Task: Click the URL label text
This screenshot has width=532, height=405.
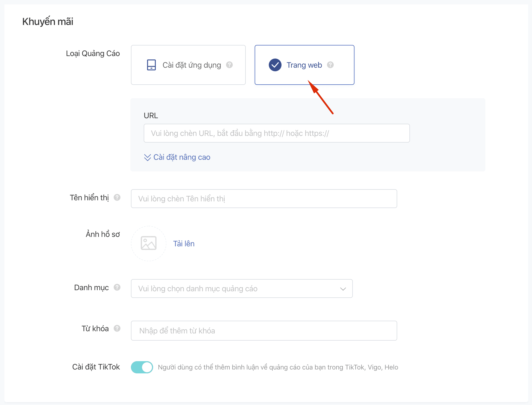Action: pyautogui.click(x=151, y=116)
